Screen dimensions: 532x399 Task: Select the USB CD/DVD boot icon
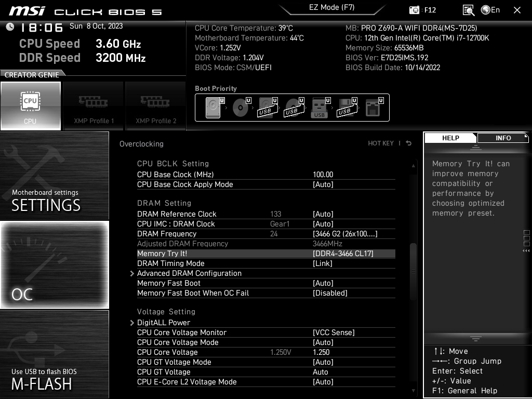tap(295, 108)
